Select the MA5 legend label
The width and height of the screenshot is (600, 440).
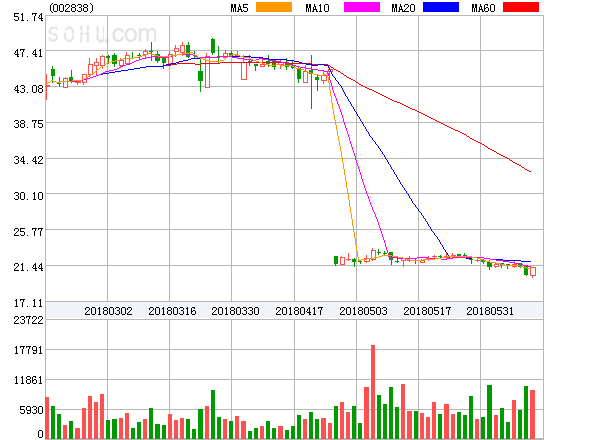coord(240,8)
